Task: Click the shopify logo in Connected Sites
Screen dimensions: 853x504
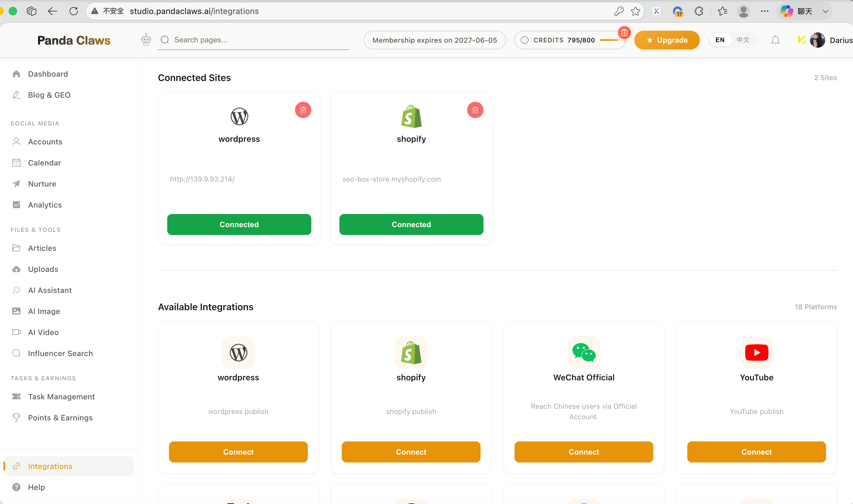Action: click(411, 116)
